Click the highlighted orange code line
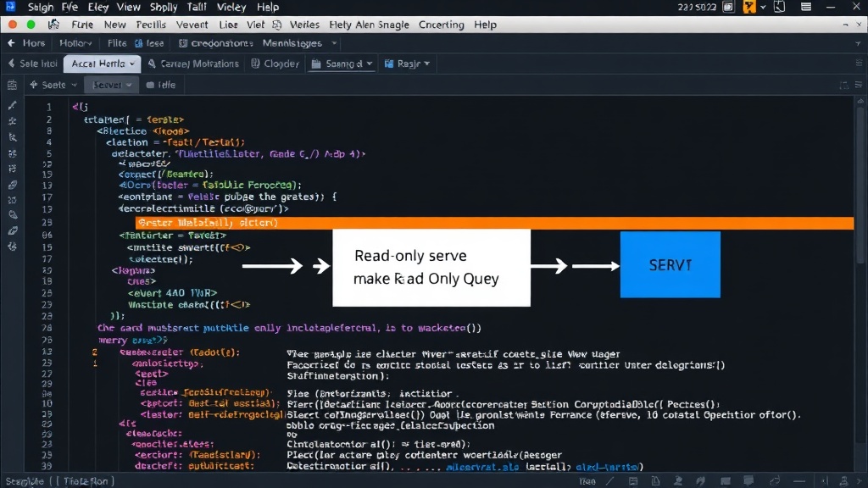This screenshot has height=488, width=868. [494, 223]
